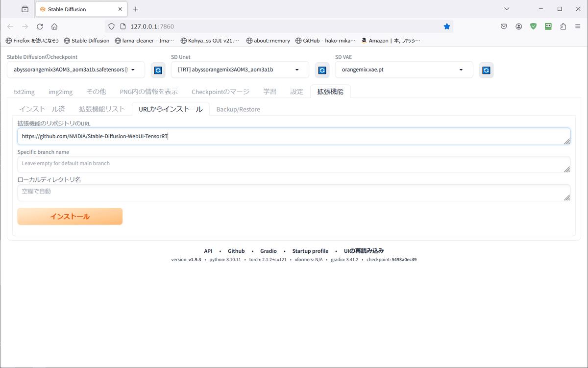
Task: Click the ローカルディレクトリ名 input field
Action: [x=294, y=193]
